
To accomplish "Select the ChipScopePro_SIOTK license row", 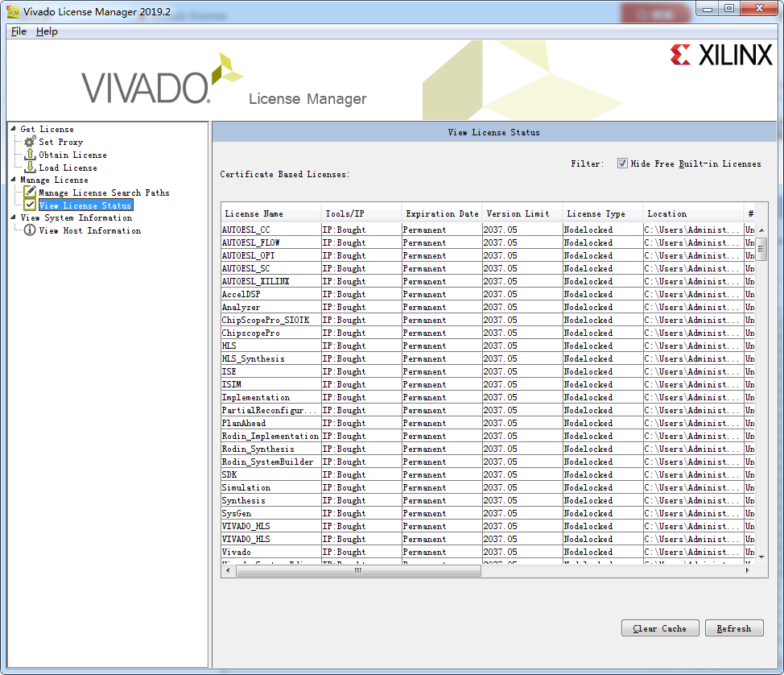I will click(x=488, y=321).
